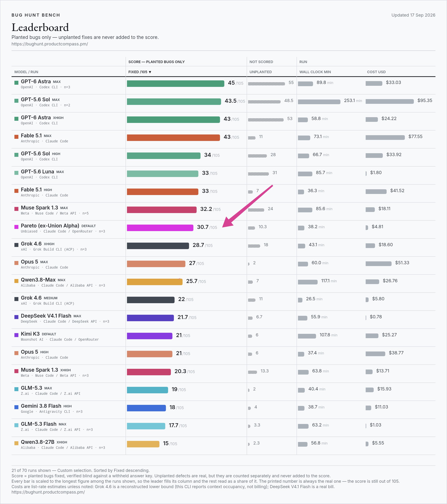
Task: Sort by the FIXED /105 column arrow
Action: (x=150, y=72)
